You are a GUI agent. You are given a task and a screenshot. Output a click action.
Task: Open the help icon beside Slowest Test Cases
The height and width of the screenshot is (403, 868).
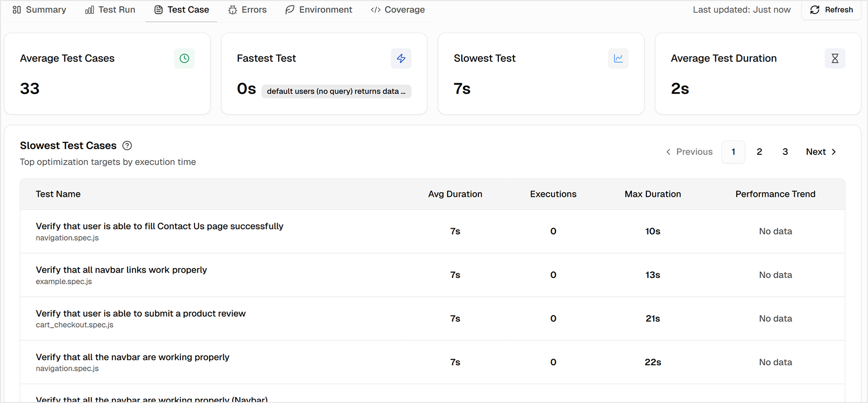[x=127, y=145]
